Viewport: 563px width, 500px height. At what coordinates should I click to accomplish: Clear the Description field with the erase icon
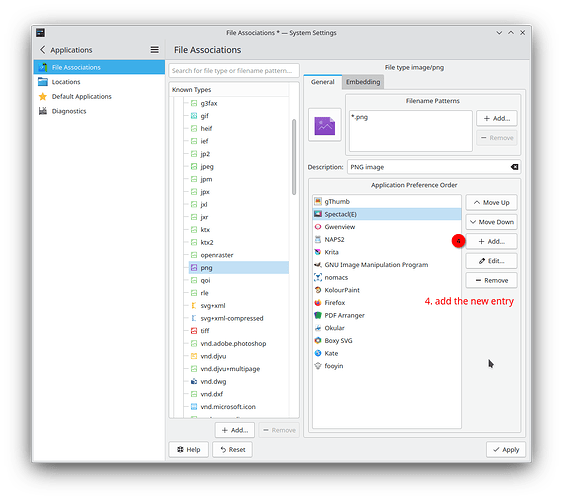point(514,167)
